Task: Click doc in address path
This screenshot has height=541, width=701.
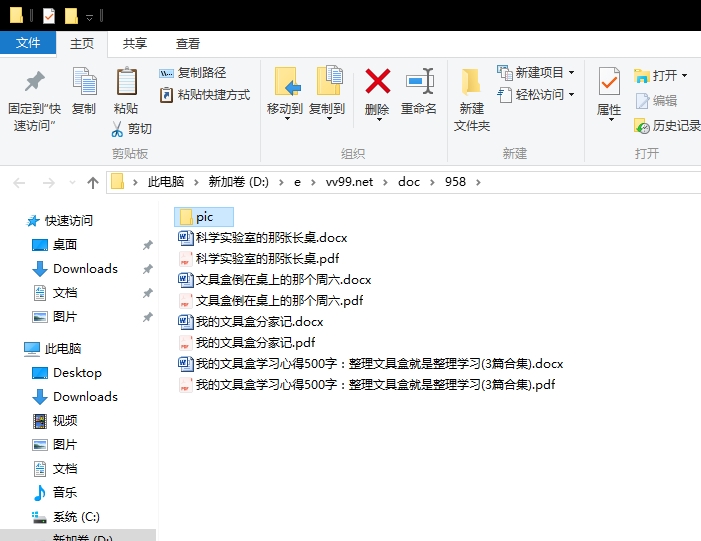Action: pyautogui.click(x=409, y=182)
